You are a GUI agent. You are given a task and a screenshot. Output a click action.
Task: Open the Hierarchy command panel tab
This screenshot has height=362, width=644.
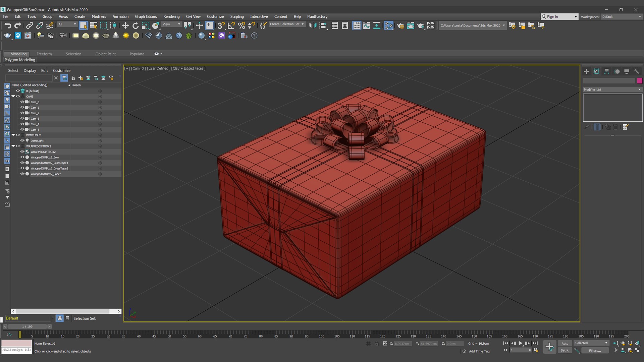tap(606, 71)
